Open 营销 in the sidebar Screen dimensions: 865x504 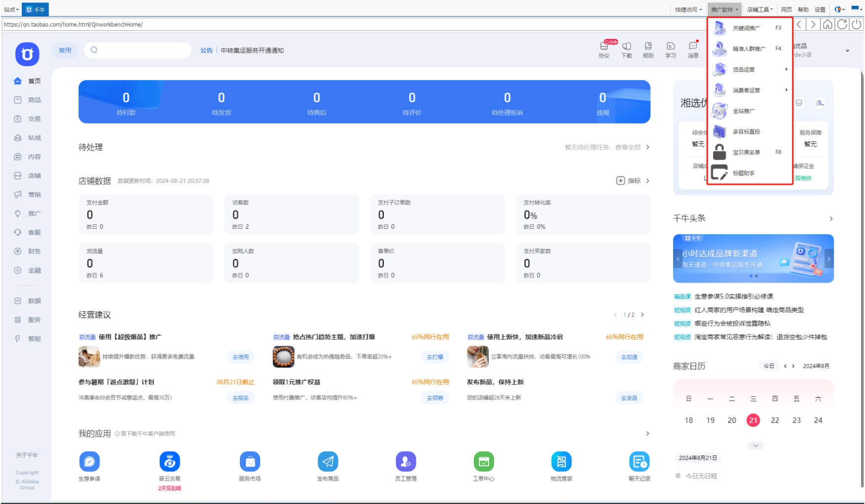[x=28, y=195]
